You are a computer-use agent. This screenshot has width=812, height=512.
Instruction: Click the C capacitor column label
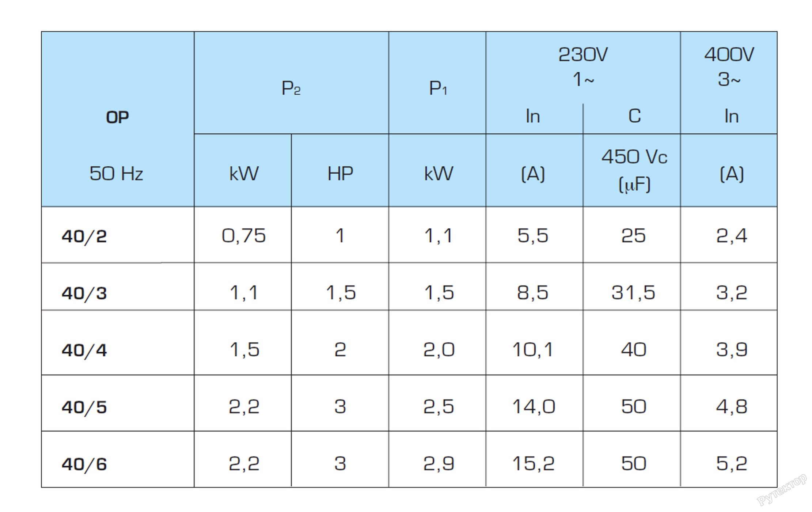click(x=634, y=116)
